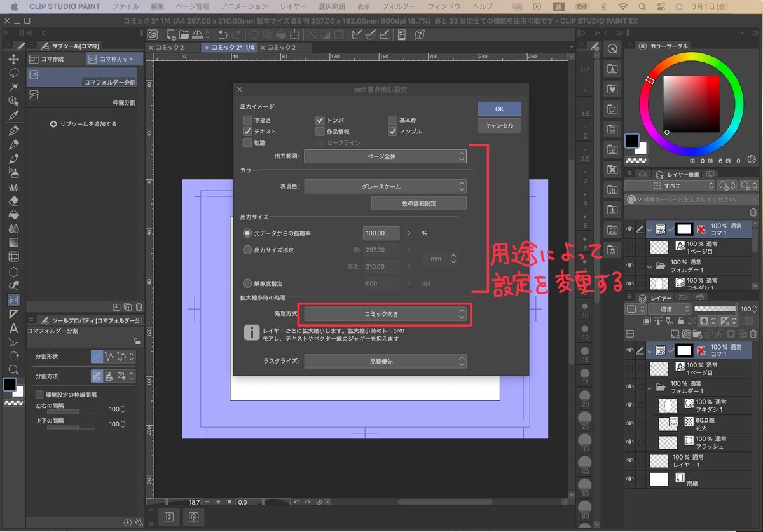Open 色の詳細設定 settings
Viewport: 763px width, 532px height.
tap(420, 203)
